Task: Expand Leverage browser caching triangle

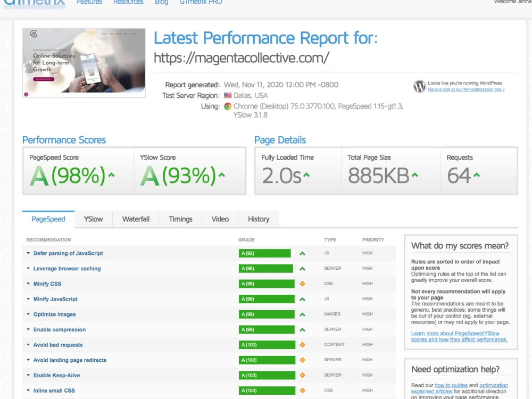Action: [x=28, y=268]
